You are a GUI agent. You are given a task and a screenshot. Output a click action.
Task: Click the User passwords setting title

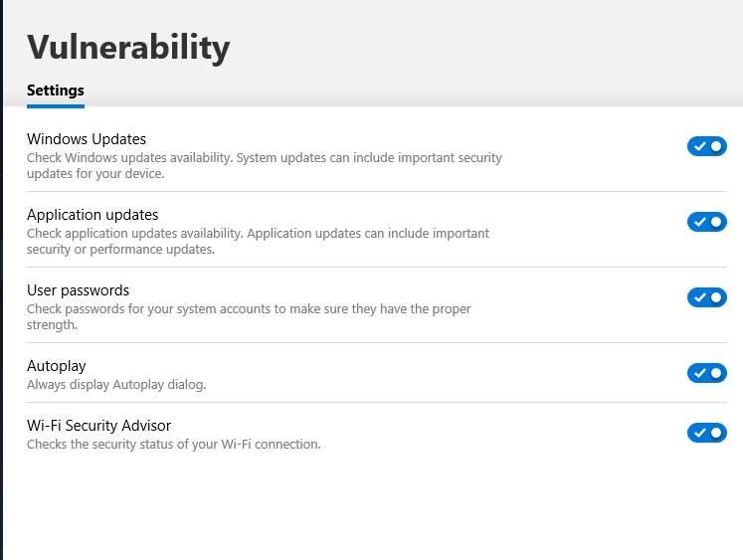click(x=78, y=290)
